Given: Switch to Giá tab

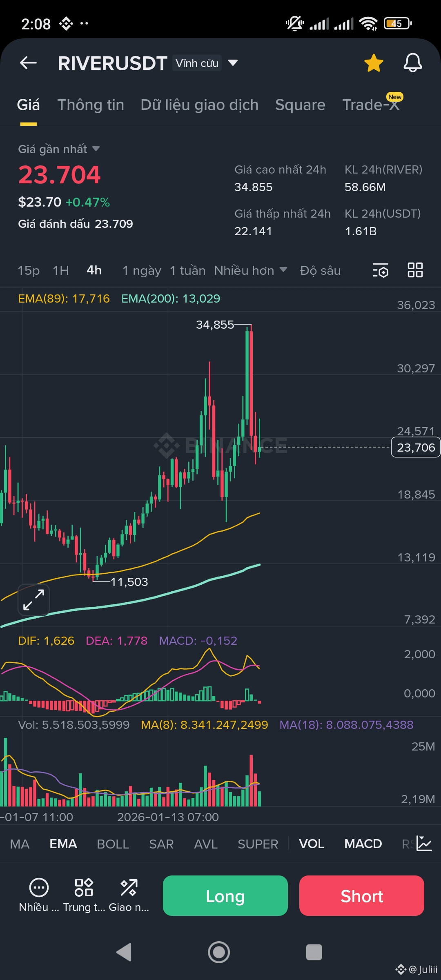Looking at the screenshot, I should point(29,105).
